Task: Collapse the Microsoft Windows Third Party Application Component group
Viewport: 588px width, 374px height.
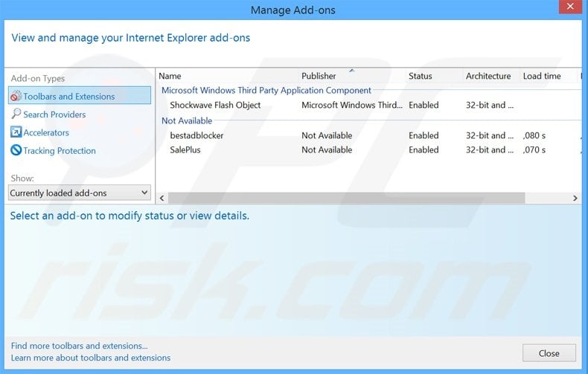Action: (266, 90)
